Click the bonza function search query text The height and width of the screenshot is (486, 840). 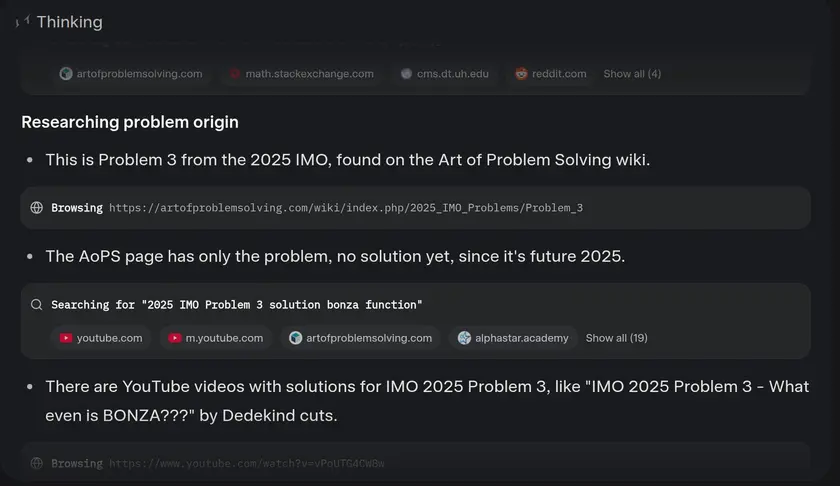237,304
